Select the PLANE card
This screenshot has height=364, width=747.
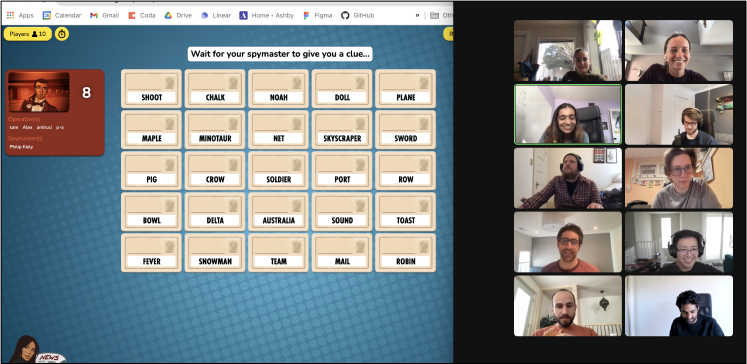coord(405,89)
